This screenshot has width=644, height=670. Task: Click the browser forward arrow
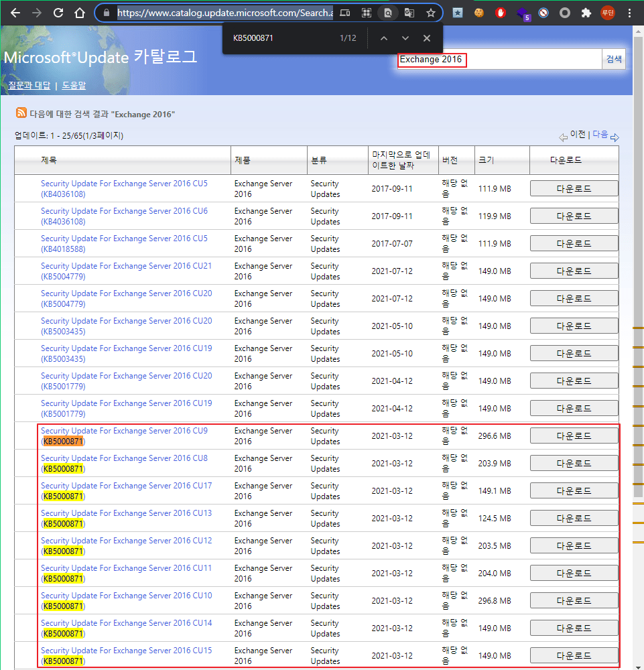(x=37, y=13)
